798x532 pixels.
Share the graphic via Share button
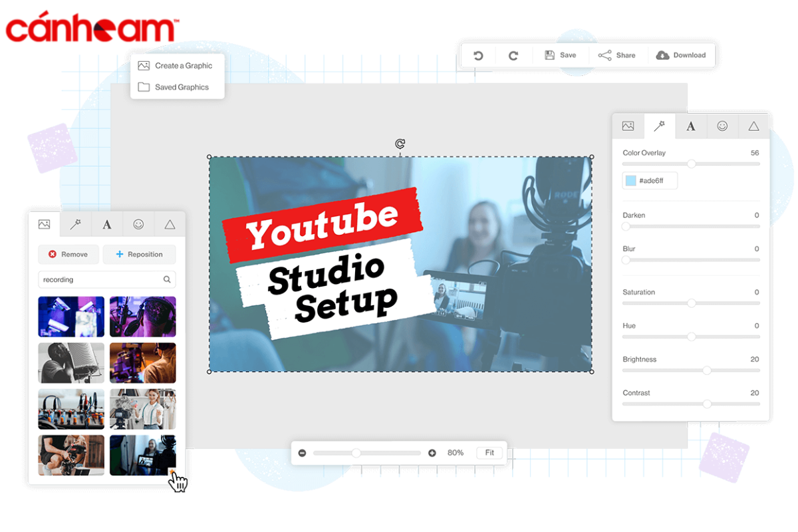(616, 55)
